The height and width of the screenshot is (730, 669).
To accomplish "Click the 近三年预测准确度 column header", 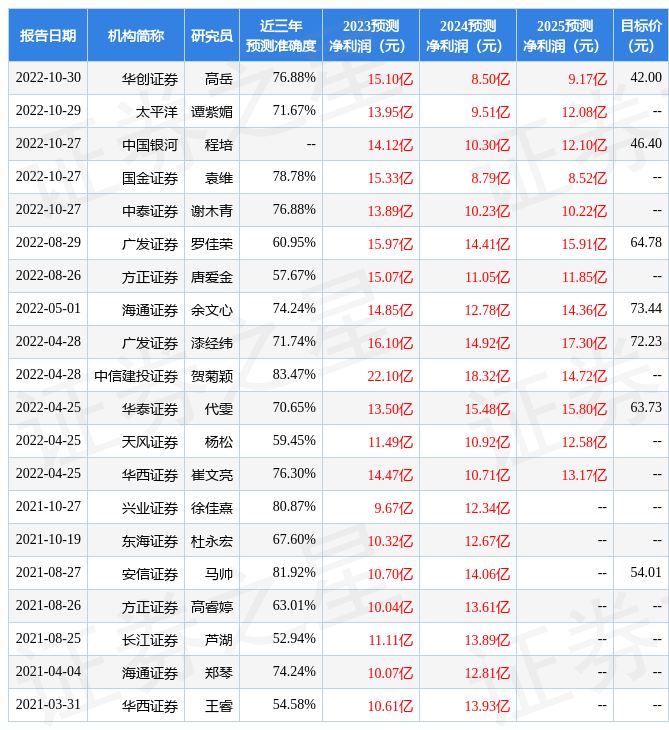I will click(x=281, y=35).
